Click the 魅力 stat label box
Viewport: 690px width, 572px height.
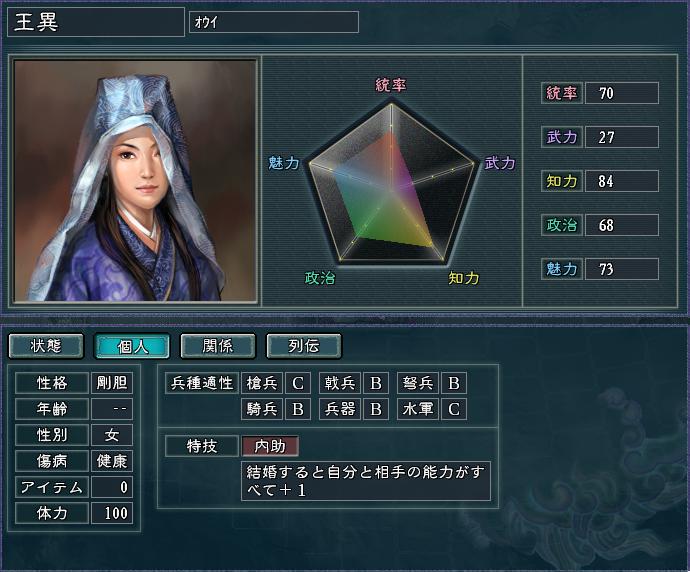[562, 269]
